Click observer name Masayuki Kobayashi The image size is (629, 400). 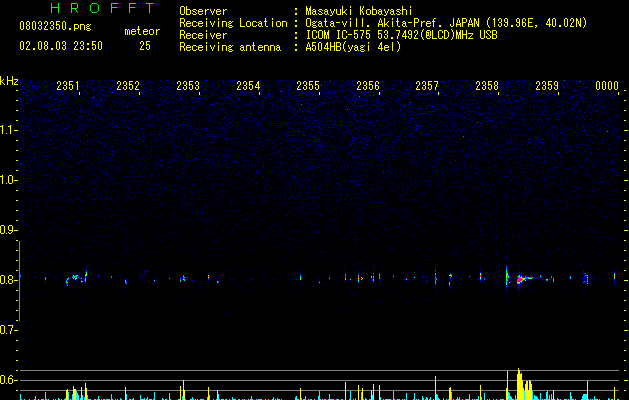tap(359, 11)
